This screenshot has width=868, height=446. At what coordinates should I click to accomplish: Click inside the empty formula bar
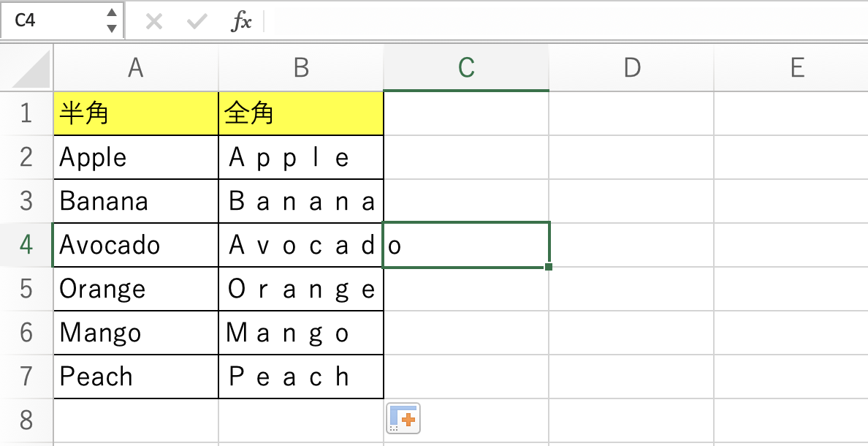511,20
